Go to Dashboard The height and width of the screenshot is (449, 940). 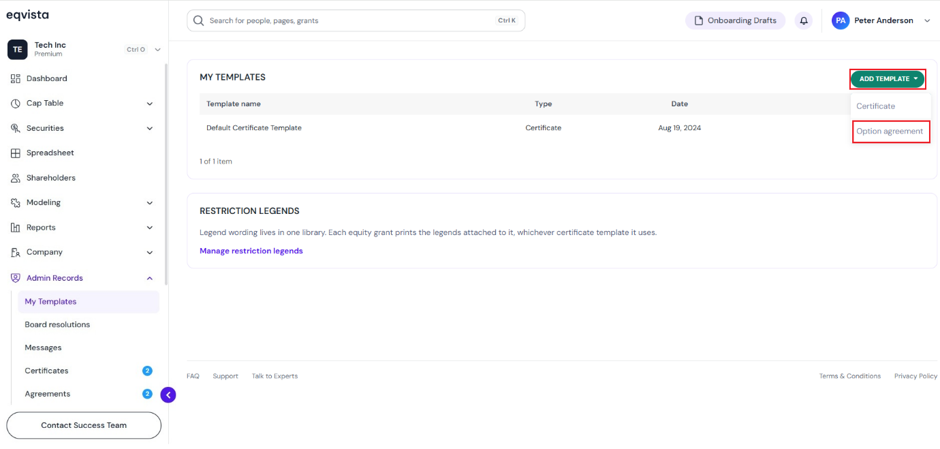[x=47, y=79]
